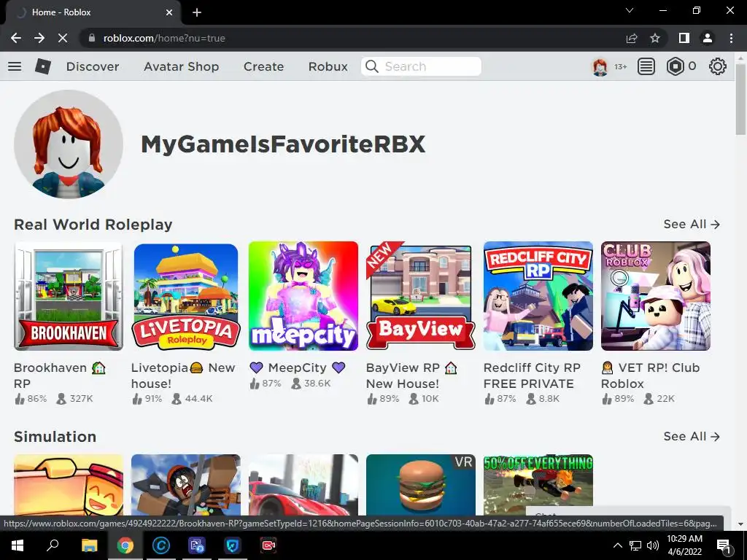Open the settings gear icon
This screenshot has width=747, height=560.
(718, 66)
